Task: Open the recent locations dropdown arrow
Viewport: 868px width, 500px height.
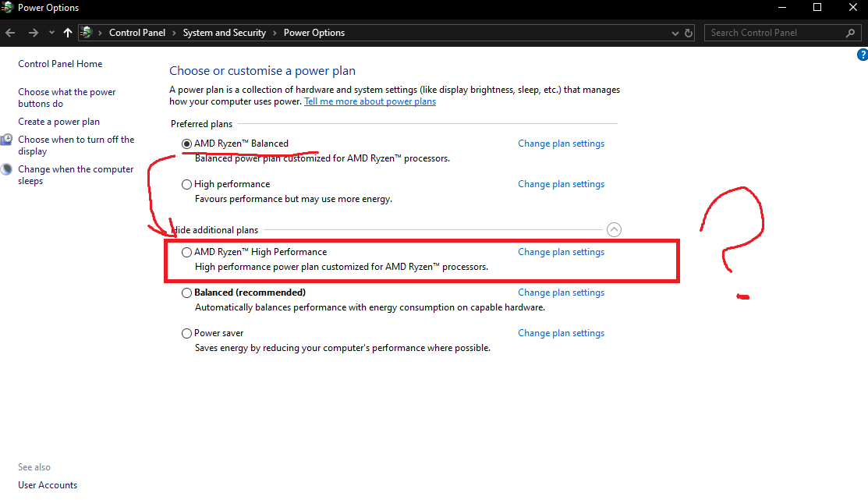Action: (51, 33)
